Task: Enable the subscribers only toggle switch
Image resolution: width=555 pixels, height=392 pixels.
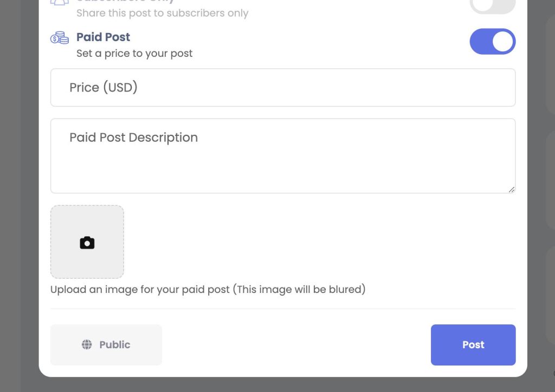Action: point(492,6)
